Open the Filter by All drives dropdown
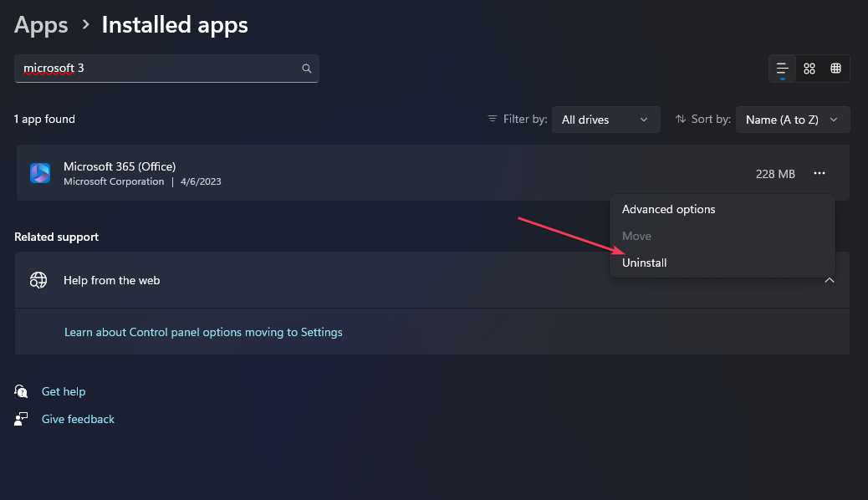The height and width of the screenshot is (500, 868). (605, 120)
